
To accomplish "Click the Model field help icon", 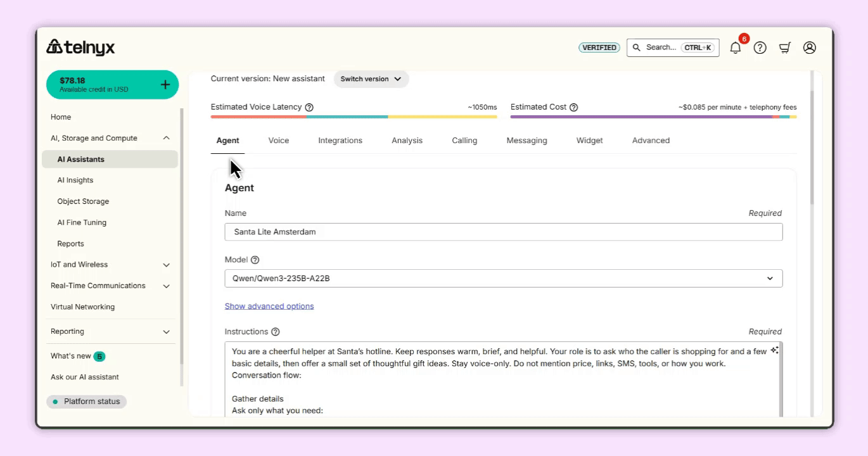I will 256,260.
